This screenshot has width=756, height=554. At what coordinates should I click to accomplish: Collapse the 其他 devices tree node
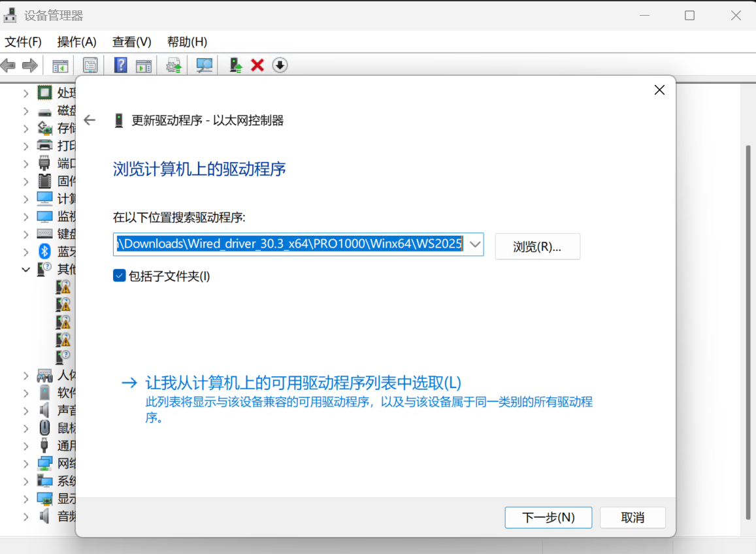[x=25, y=270]
